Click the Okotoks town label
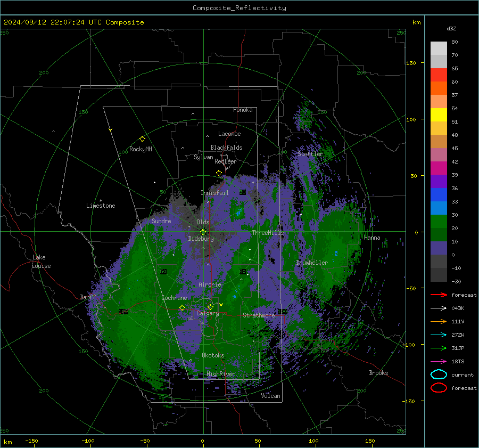This screenshot has height=448, width=479. [213, 355]
